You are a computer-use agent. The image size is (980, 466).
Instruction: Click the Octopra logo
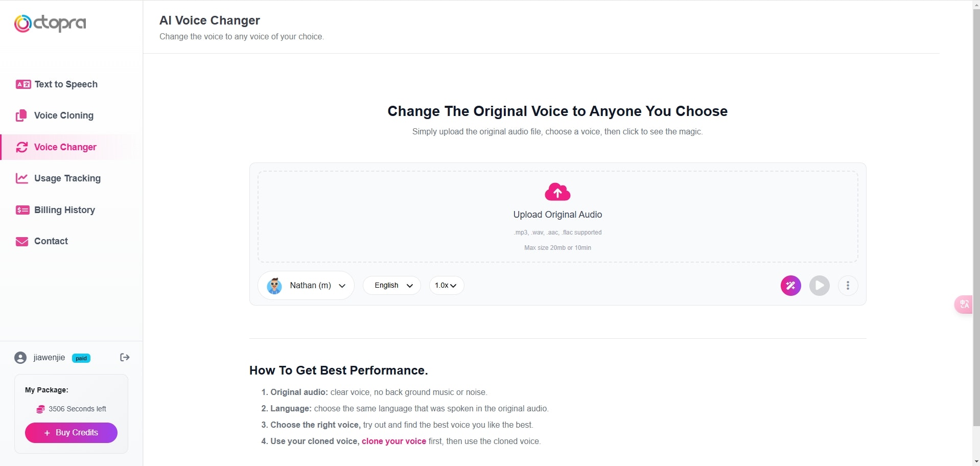[50, 23]
